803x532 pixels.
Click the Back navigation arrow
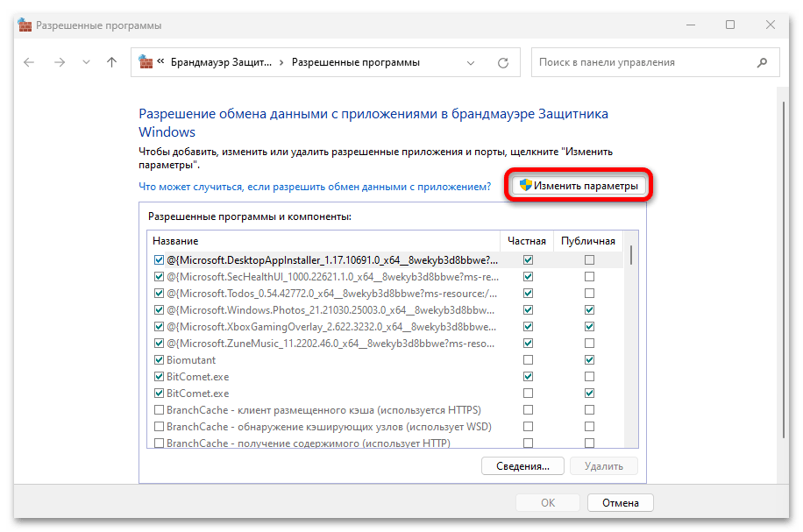click(x=29, y=62)
